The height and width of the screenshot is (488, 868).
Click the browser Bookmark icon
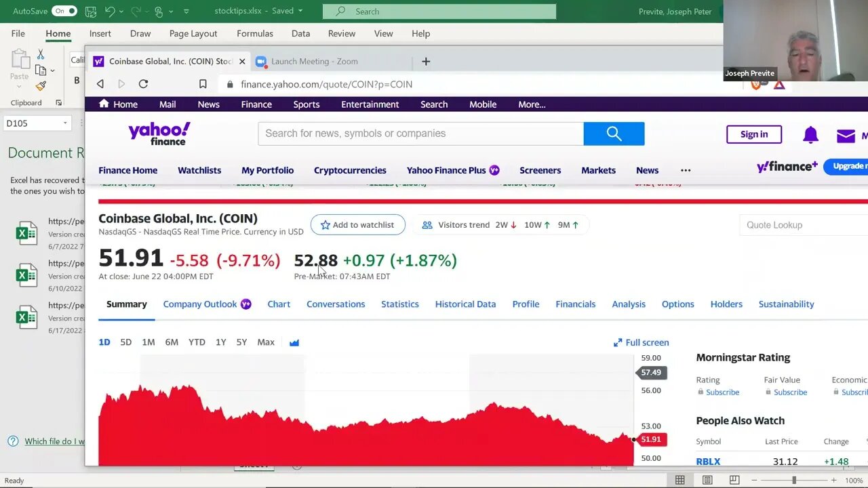point(203,84)
